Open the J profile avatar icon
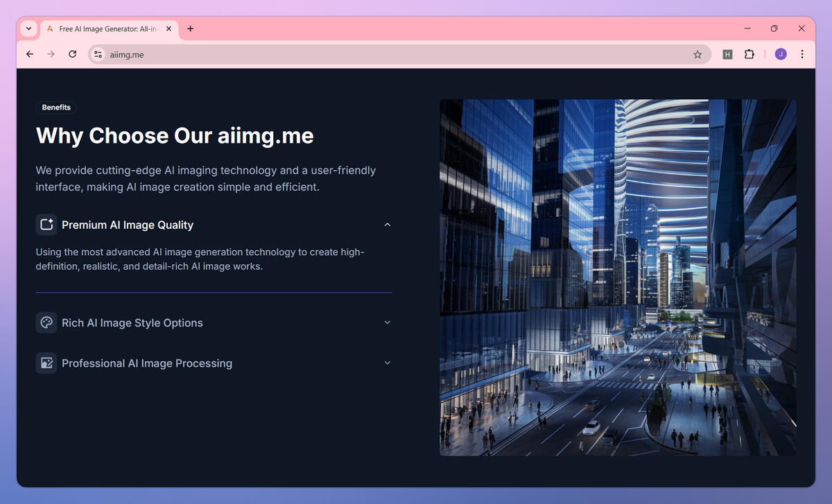 tap(780, 53)
